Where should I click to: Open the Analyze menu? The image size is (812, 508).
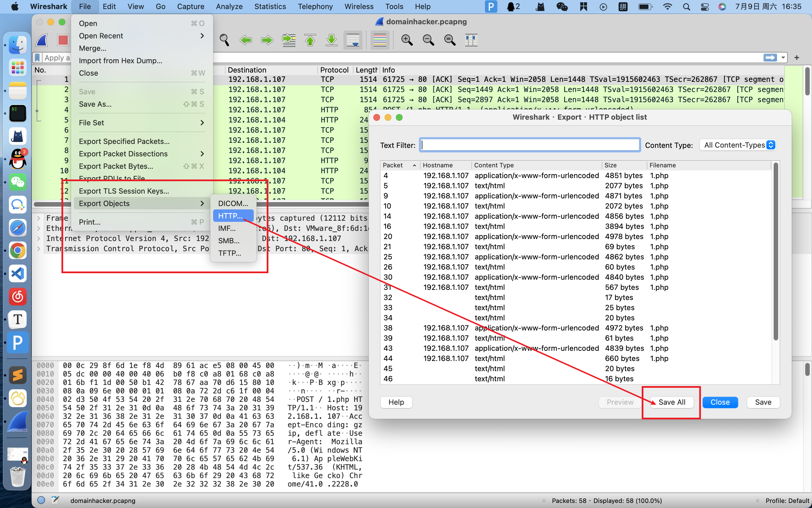tap(229, 6)
